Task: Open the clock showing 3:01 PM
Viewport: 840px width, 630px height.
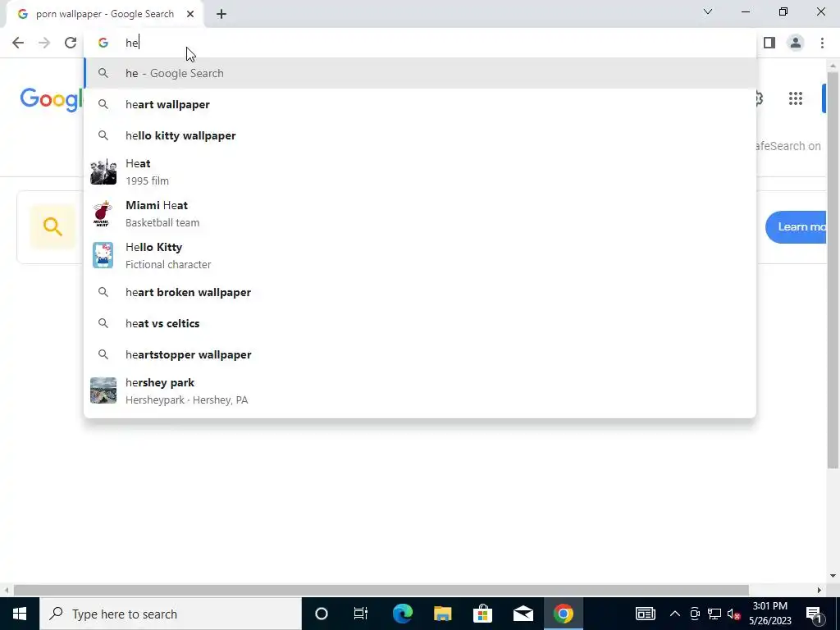Action: [769, 614]
